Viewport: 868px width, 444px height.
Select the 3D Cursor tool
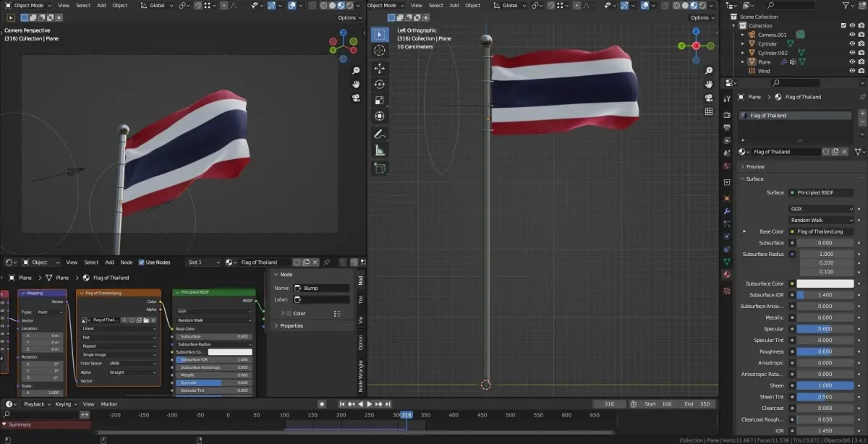[380, 51]
